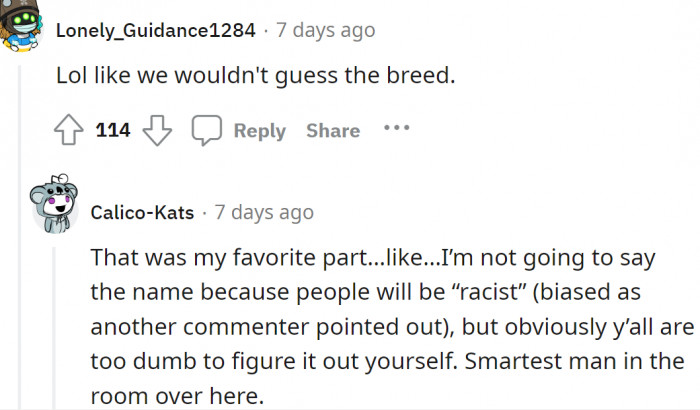
Task: Visit the Calico-Kats username link
Action: point(142,213)
